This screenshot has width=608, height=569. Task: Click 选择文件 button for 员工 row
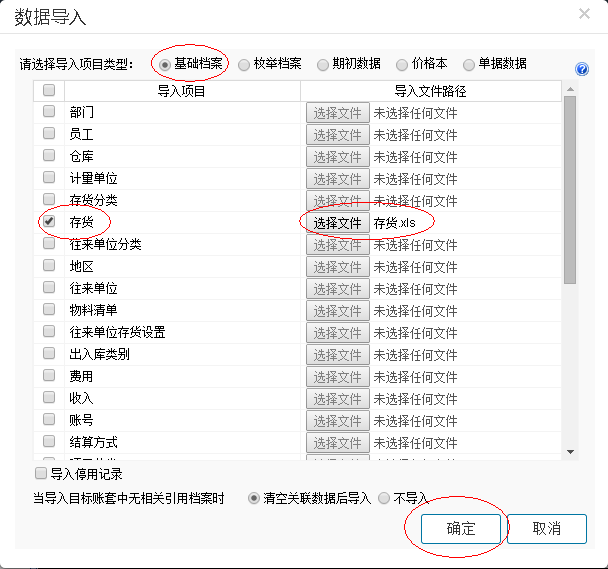337,135
